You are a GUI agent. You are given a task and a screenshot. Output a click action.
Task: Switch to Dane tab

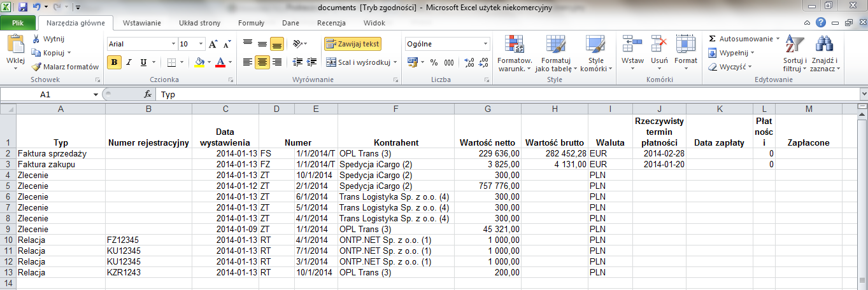tap(290, 23)
